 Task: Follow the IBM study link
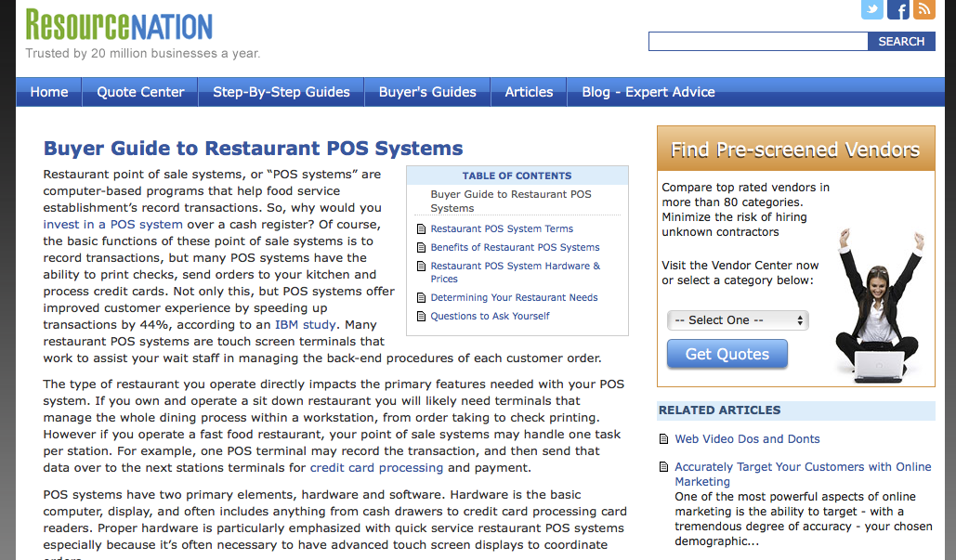(305, 325)
